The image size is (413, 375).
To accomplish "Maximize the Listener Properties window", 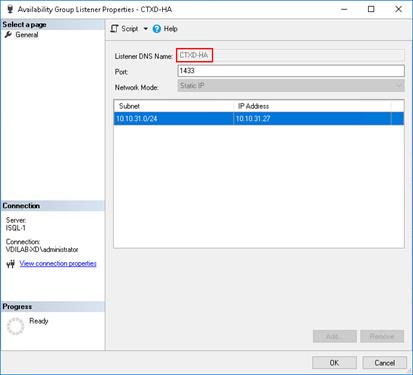I will [371, 9].
